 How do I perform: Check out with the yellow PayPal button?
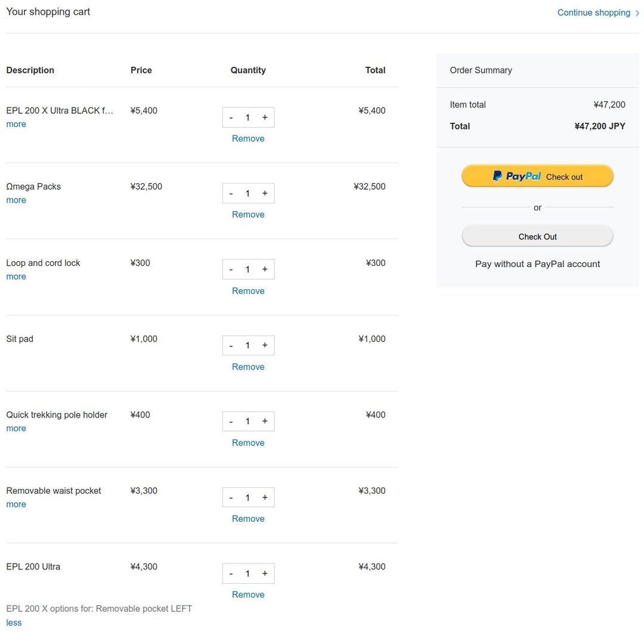[x=537, y=177]
